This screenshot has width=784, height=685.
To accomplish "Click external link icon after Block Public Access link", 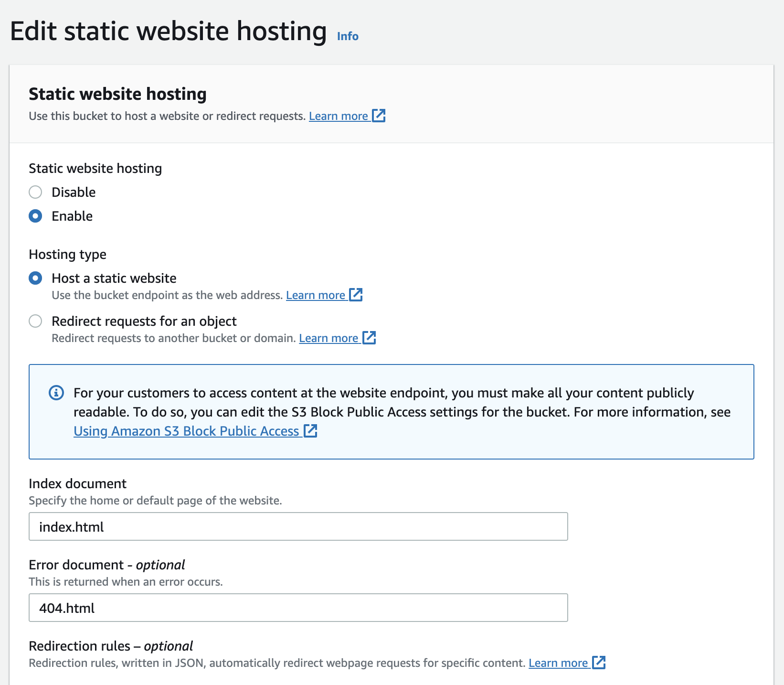I will click(310, 431).
